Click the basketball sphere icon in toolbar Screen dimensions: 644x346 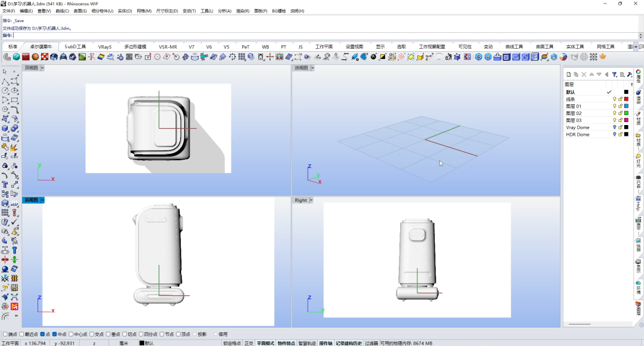[x=35, y=57]
